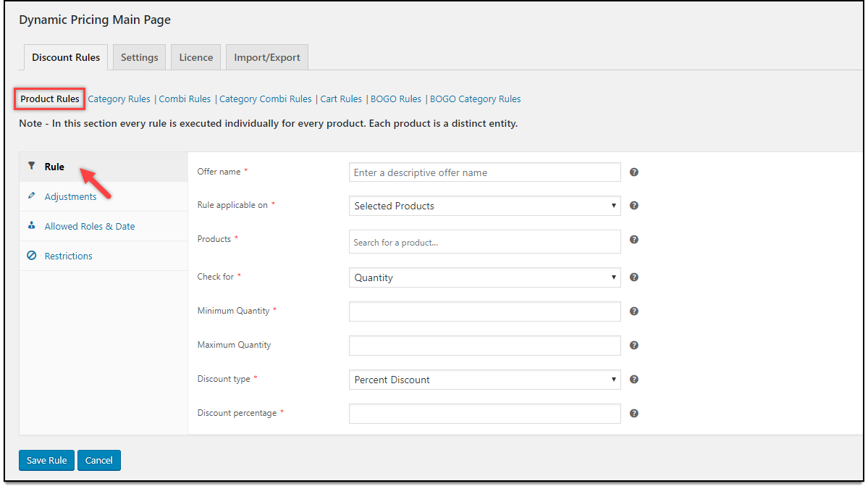Click help icon beside Discount percentage field
Viewport: 868px width, 489px height.
633,413
